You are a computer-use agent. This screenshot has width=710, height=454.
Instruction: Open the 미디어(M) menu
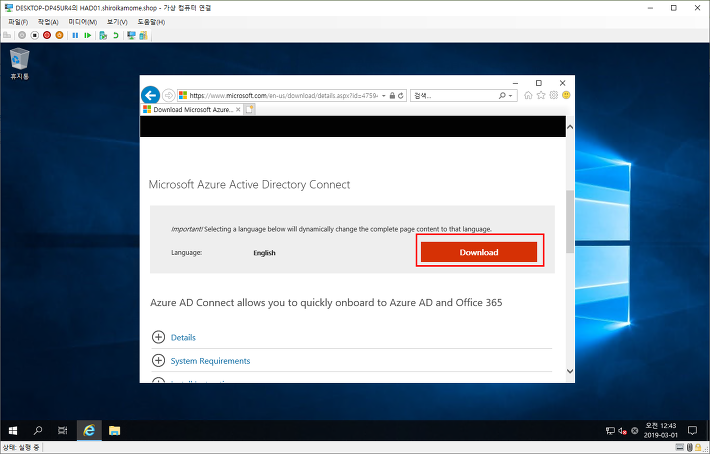click(x=83, y=22)
